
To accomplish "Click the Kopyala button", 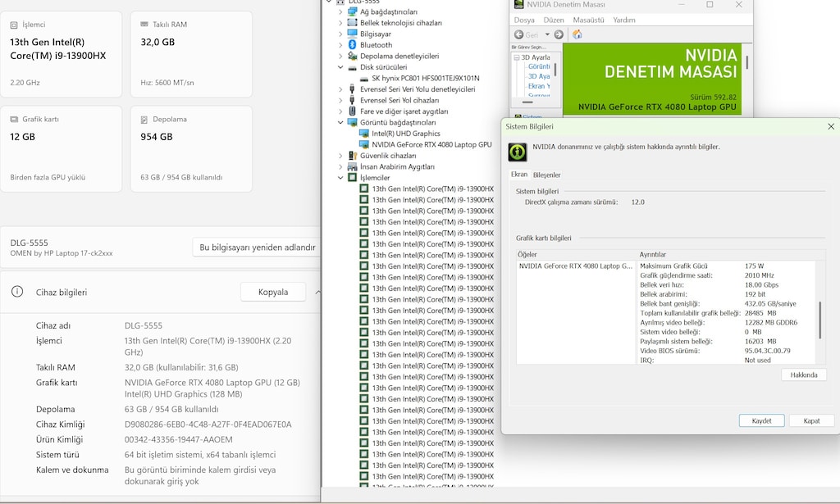I will (273, 292).
